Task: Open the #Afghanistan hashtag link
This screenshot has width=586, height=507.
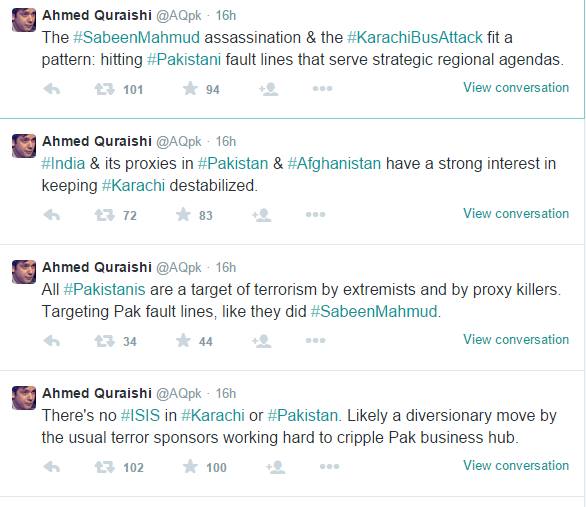Action: (x=334, y=164)
